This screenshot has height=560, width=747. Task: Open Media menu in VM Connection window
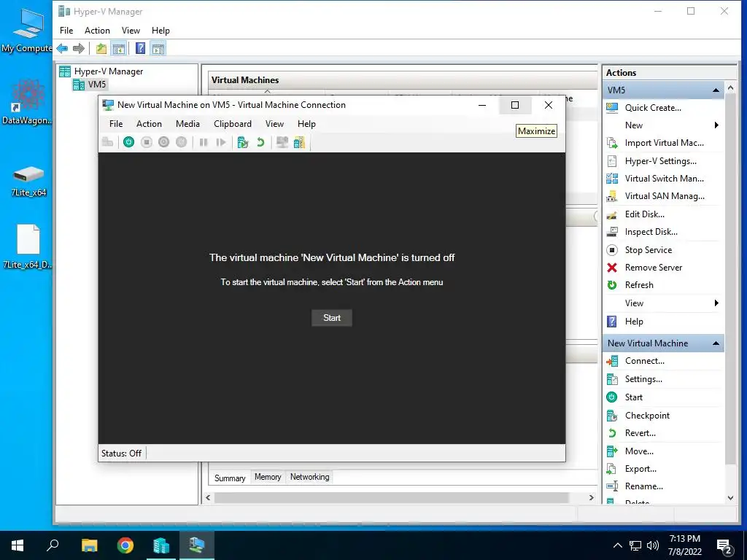tap(187, 124)
